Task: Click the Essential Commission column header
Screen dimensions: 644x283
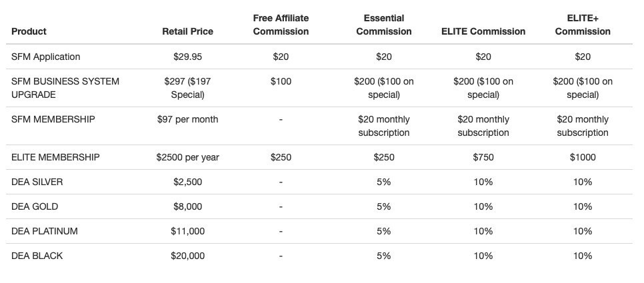Action: coord(383,25)
